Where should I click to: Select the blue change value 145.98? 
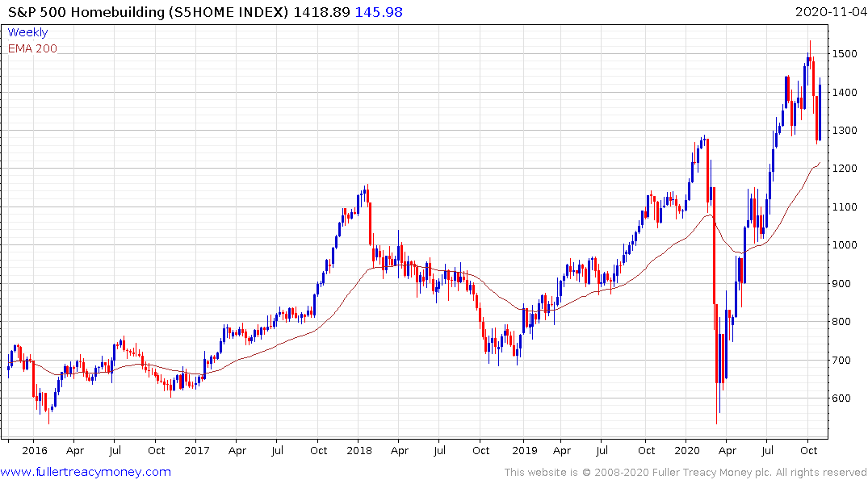click(379, 12)
